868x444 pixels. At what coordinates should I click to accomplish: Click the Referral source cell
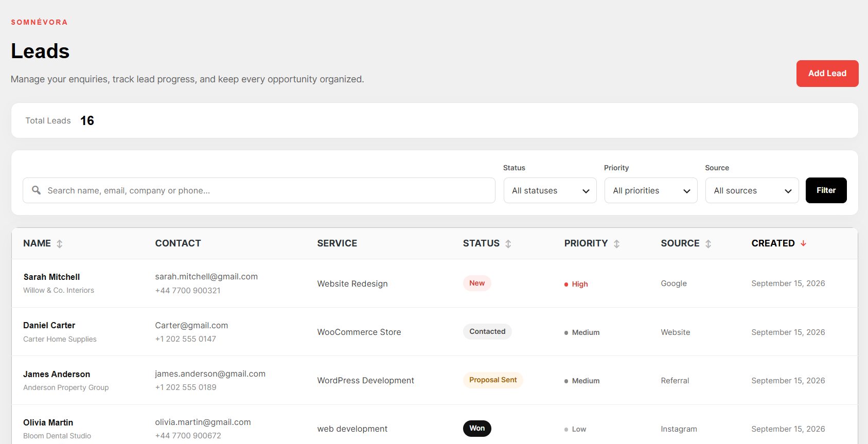tap(675, 380)
